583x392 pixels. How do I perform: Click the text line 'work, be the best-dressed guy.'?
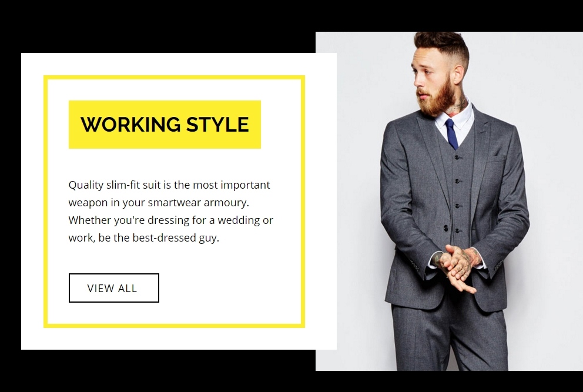pyautogui.click(x=144, y=237)
